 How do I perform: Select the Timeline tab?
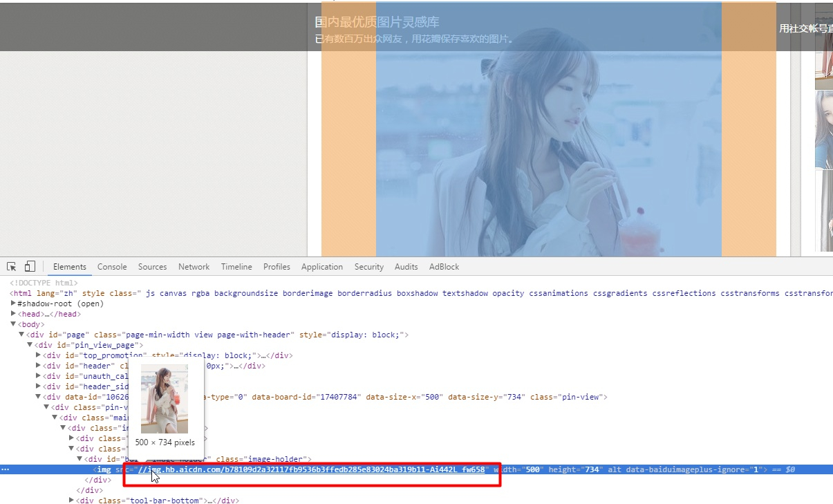236,267
